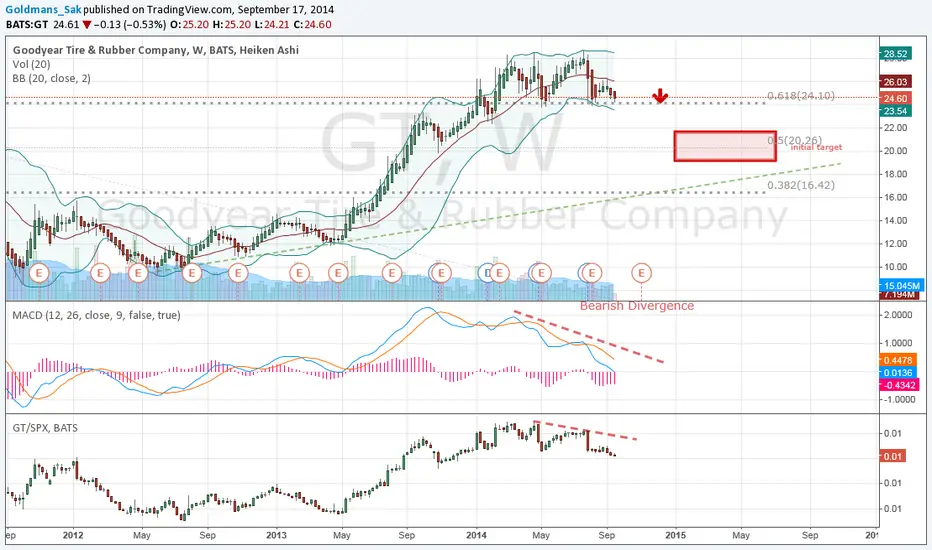Click the 18.00 price axis tick
This screenshot has height=550, width=932.
895,174
